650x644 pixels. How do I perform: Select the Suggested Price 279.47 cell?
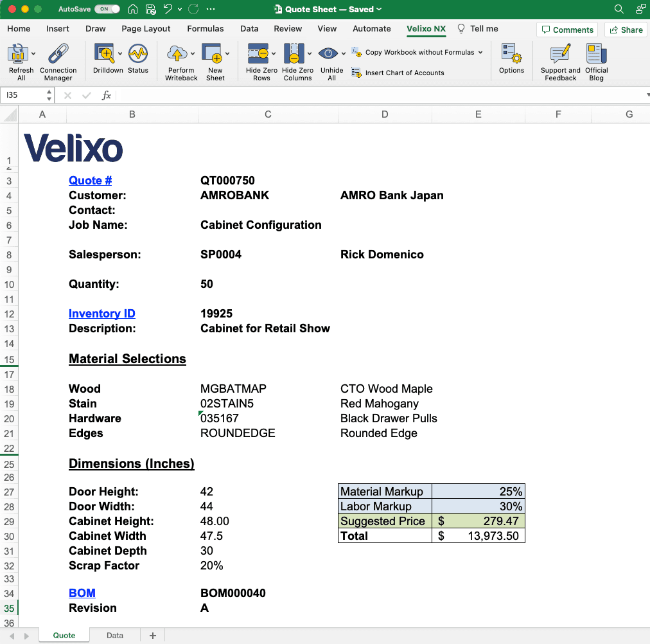tap(479, 521)
